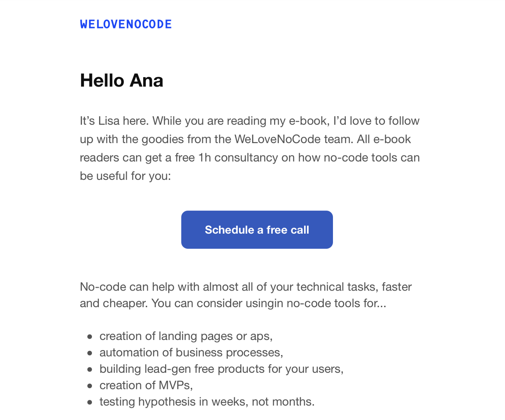Image resolution: width=505 pixels, height=420 pixels.
Task: Click the creation of MVPs list item
Action: (146, 385)
